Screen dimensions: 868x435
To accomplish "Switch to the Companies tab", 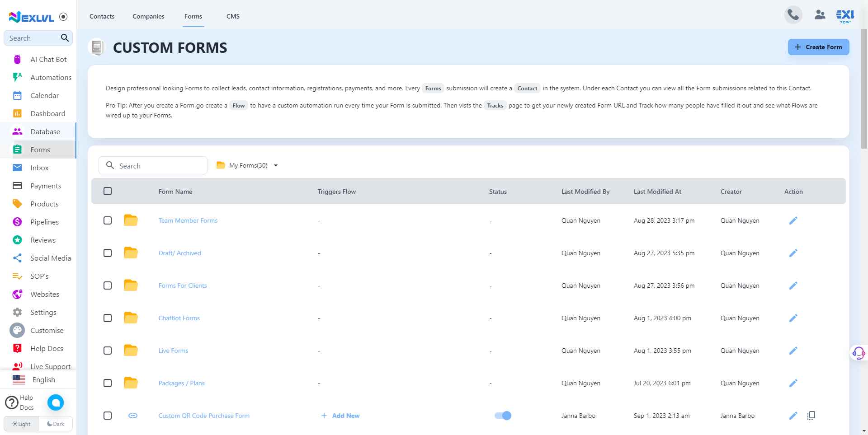I will point(148,16).
